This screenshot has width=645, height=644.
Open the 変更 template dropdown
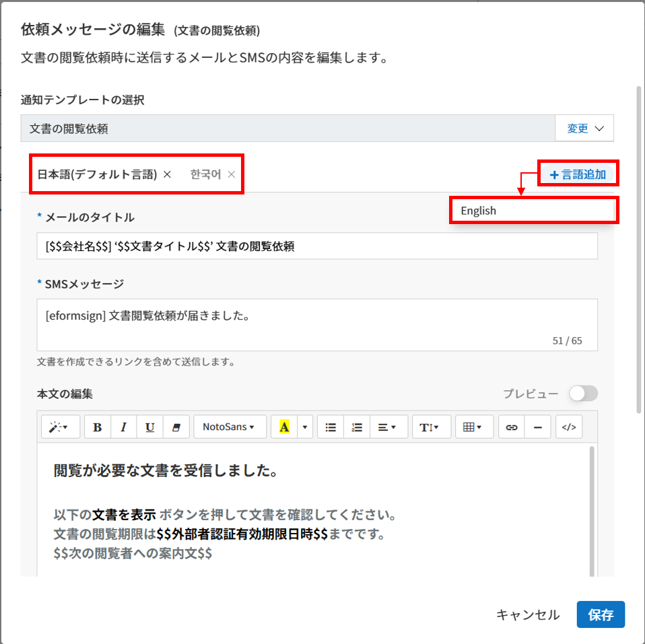click(584, 129)
